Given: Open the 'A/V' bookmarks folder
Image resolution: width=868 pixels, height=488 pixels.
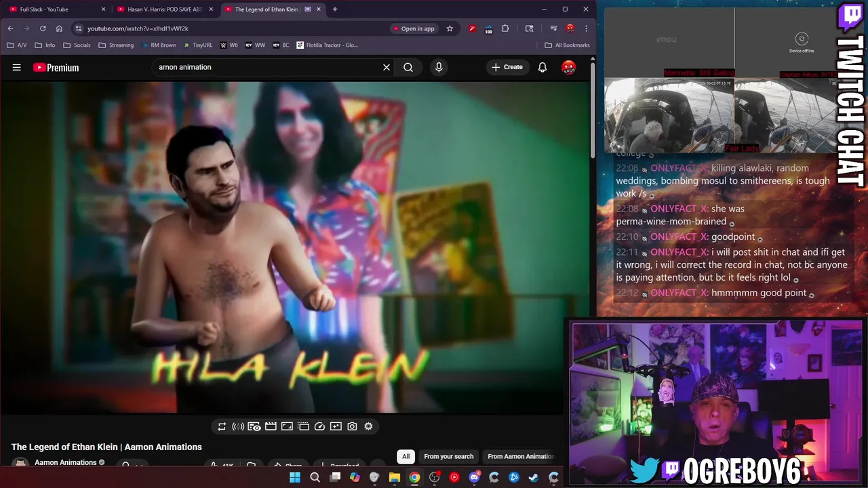Looking at the screenshot, I should click(17, 45).
